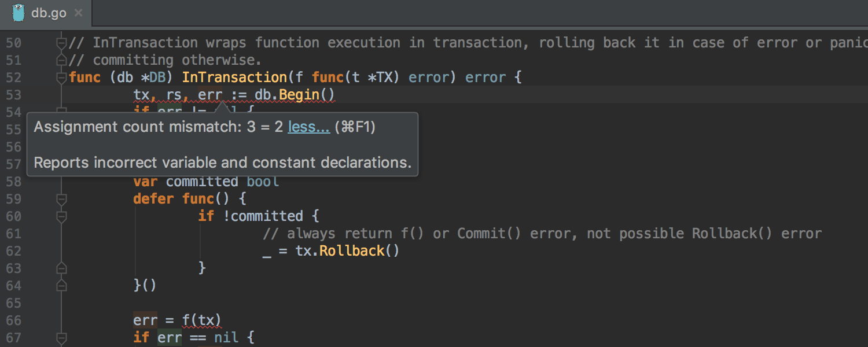
Task: Click the fold end marker at line 64
Action: click(x=61, y=286)
